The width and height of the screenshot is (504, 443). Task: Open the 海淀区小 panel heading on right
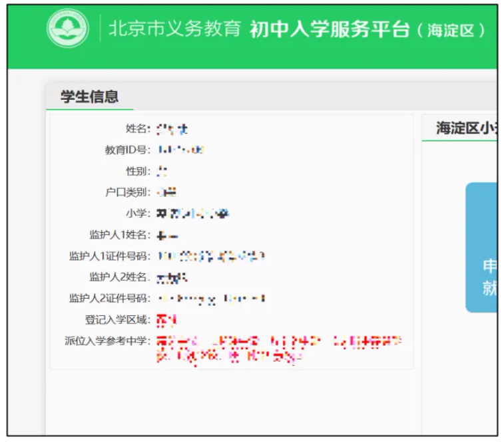point(465,128)
